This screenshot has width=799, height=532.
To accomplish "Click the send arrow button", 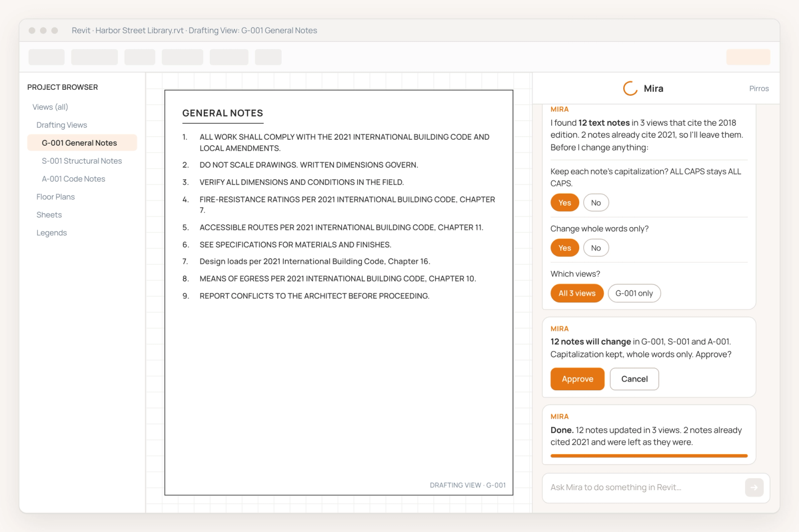I will [754, 488].
